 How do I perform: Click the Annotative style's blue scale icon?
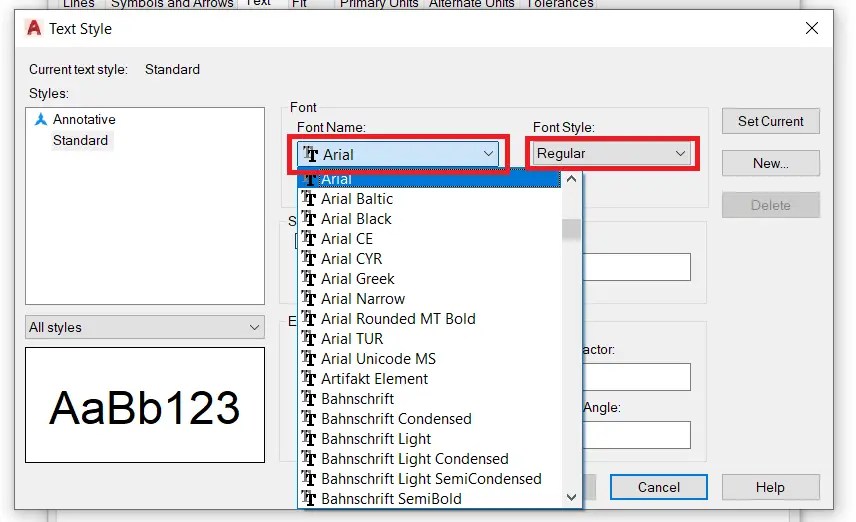[41, 119]
